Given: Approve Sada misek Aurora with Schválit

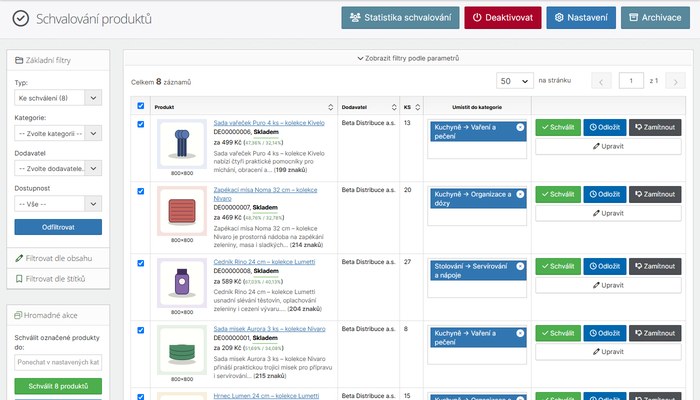Looking at the screenshot, I should coord(558,333).
